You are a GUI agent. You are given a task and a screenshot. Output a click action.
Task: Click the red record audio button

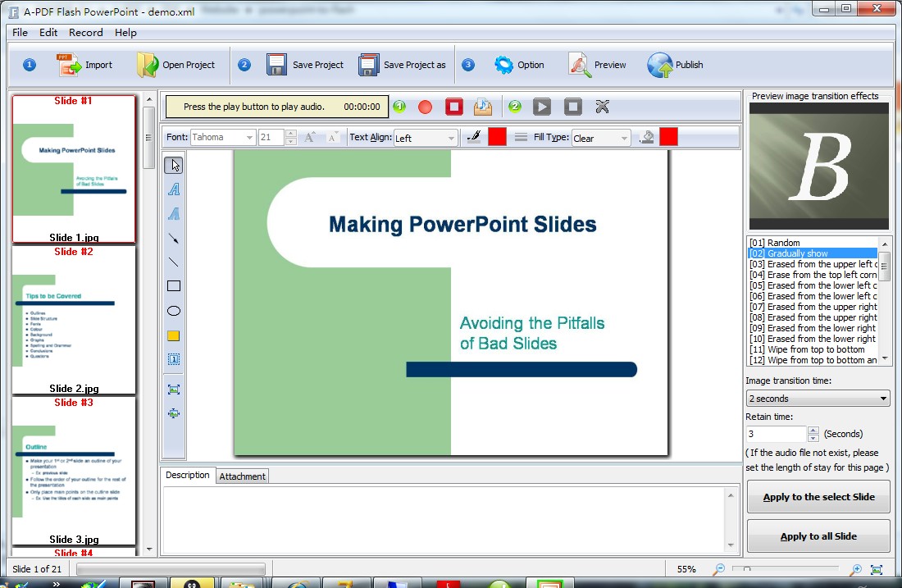click(x=425, y=107)
